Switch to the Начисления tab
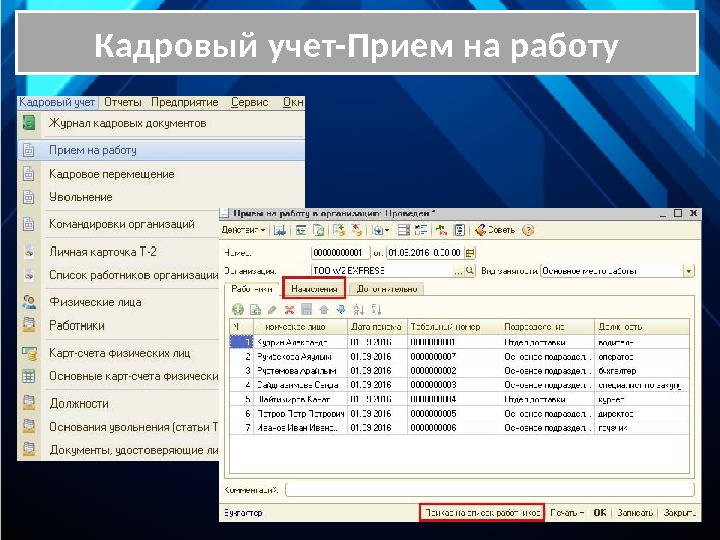 click(x=314, y=289)
